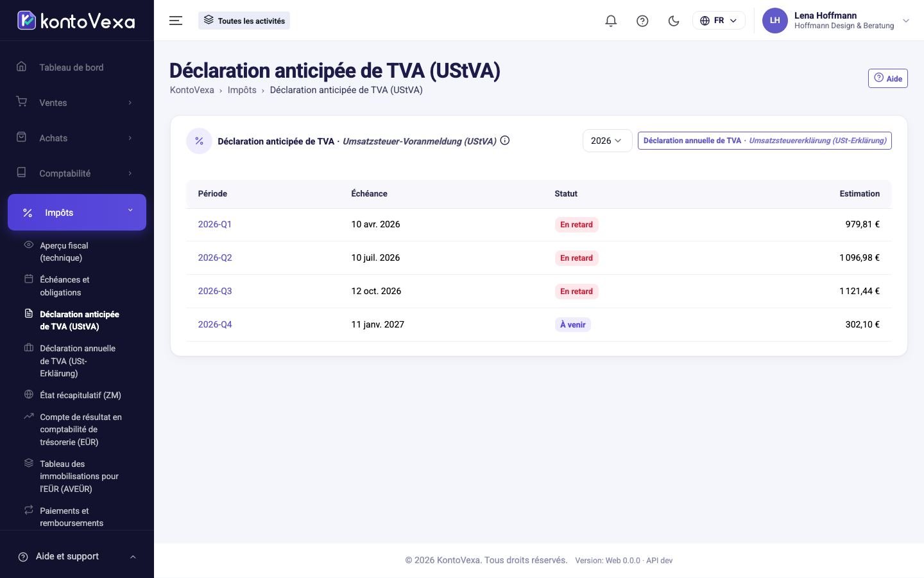
Task: Collapse the sidebar with hamburger icon
Action: click(x=176, y=21)
